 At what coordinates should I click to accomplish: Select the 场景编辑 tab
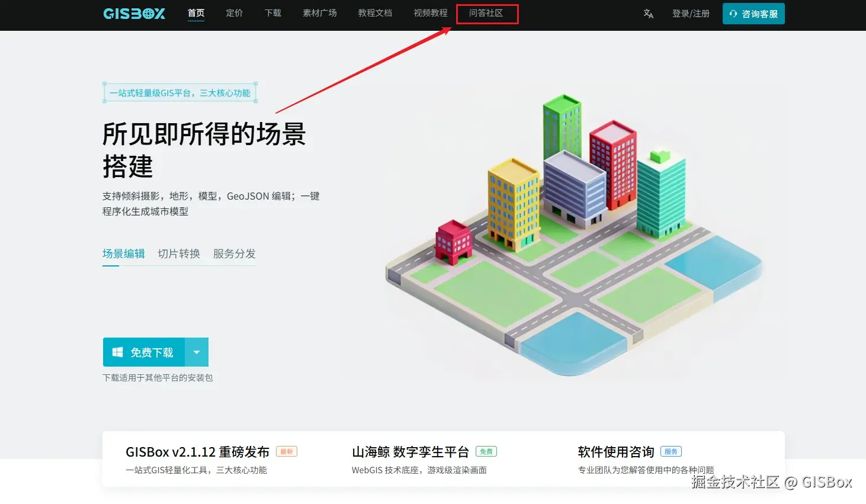pyautogui.click(x=124, y=253)
